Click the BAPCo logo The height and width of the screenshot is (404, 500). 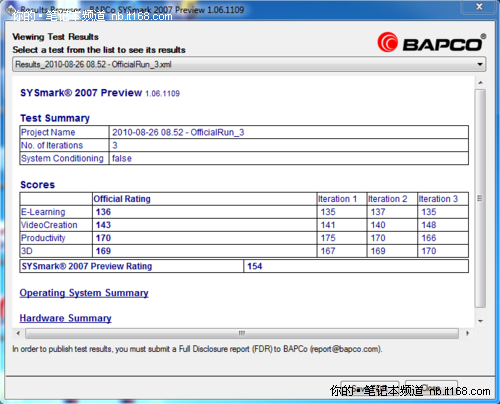coord(432,43)
